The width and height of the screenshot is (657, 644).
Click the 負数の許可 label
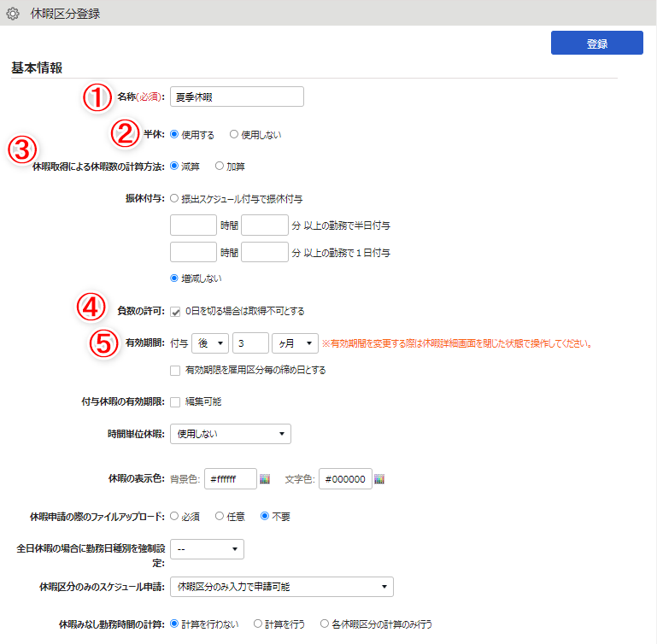[140, 311]
